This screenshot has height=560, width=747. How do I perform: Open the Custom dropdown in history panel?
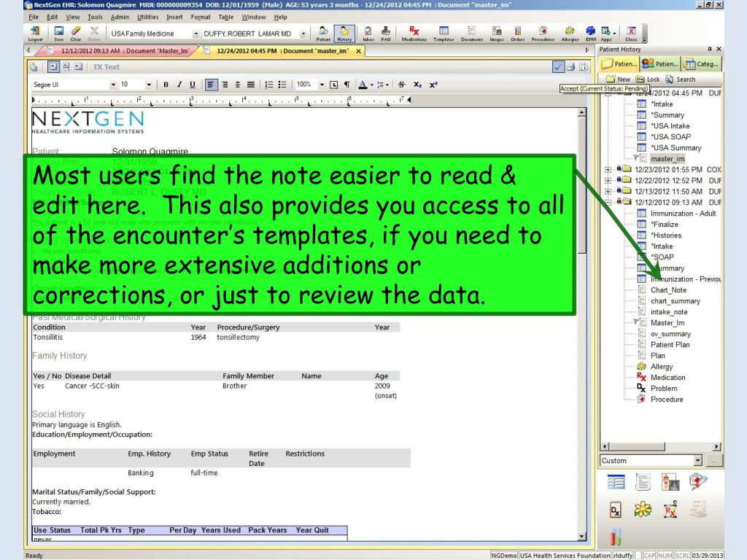(x=697, y=461)
